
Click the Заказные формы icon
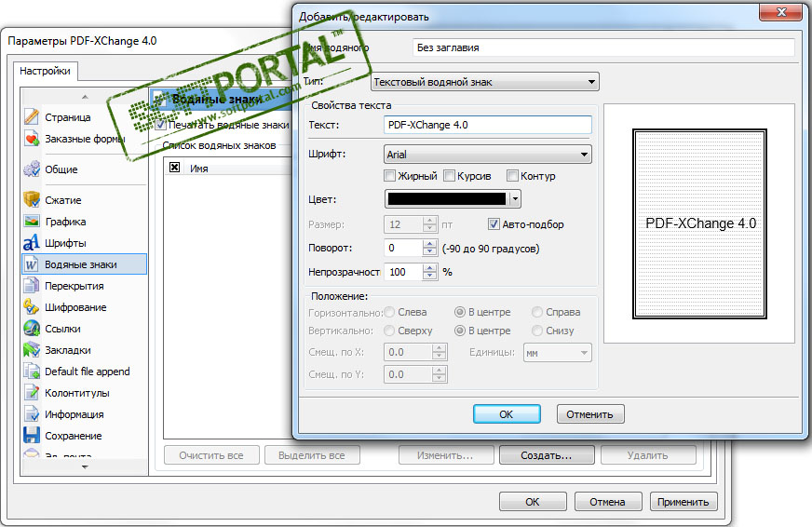pyautogui.click(x=32, y=139)
